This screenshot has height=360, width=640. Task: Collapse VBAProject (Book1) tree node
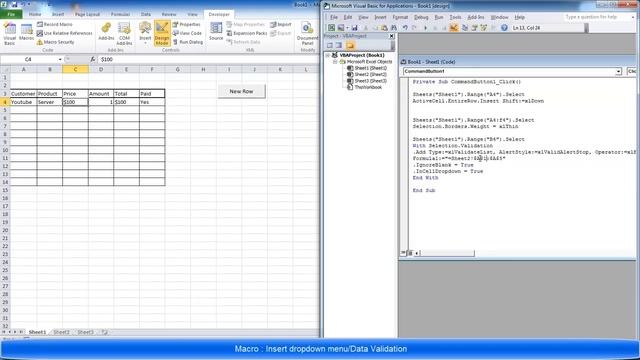[x=327, y=55]
